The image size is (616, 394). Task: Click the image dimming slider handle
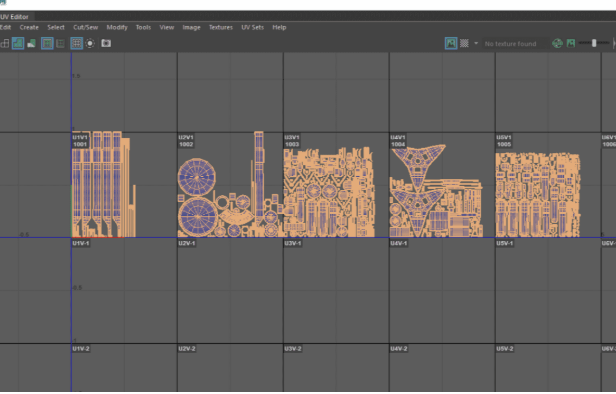[594, 43]
